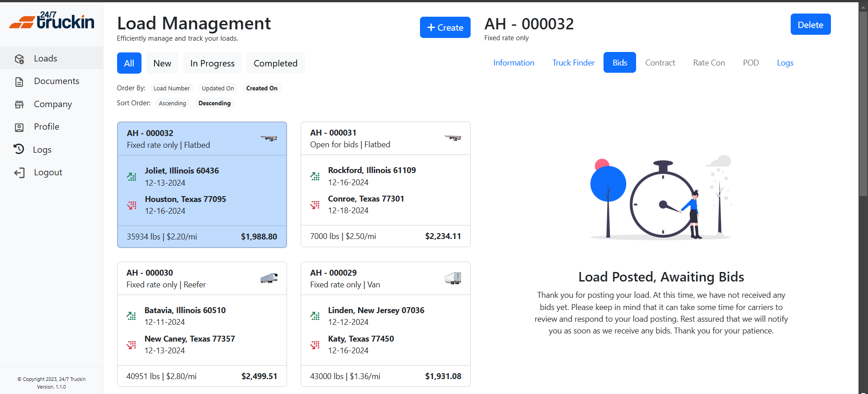Click the Logout arrow icon
The height and width of the screenshot is (394, 868).
[19, 173]
